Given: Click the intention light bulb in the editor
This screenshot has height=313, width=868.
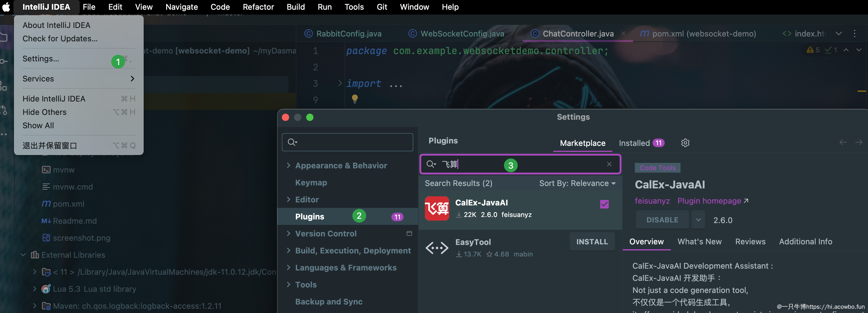Looking at the screenshot, I should tap(355, 99).
